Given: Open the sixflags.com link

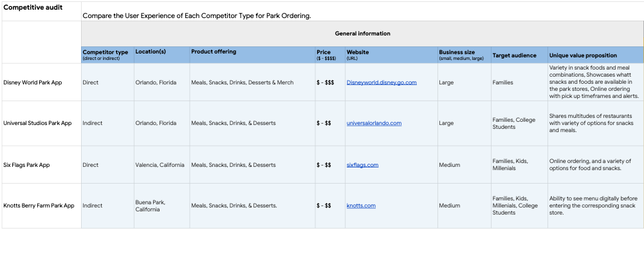Looking at the screenshot, I should click(363, 165).
